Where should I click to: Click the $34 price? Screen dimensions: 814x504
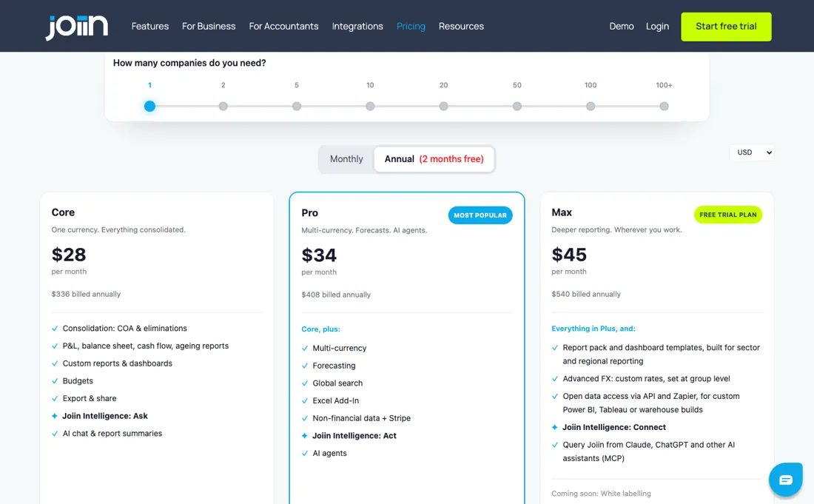point(319,255)
